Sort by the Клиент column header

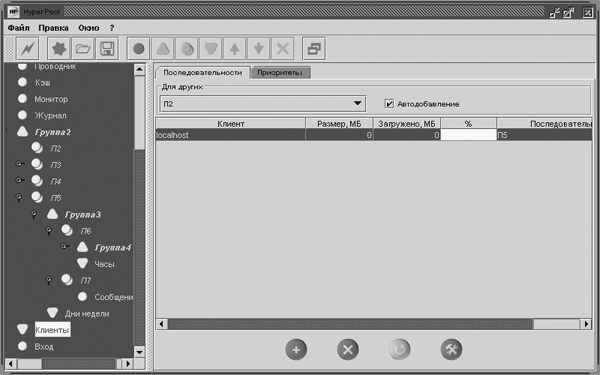click(x=231, y=124)
